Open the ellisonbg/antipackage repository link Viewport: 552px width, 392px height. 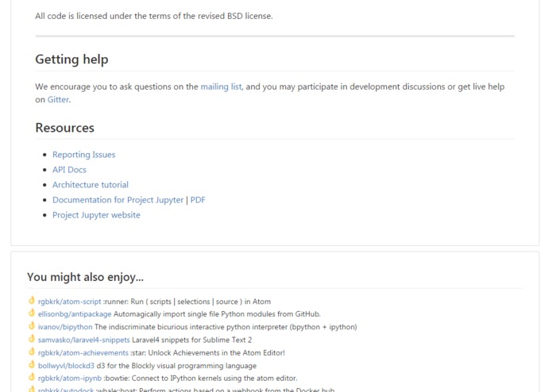(x=75, y=314)
